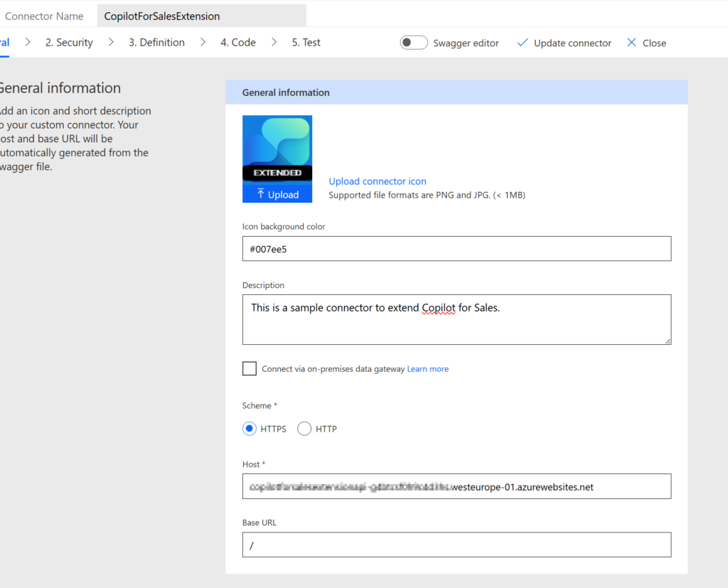Open the Learn more link
Screen dimensions: 728x588
(427, 369)
